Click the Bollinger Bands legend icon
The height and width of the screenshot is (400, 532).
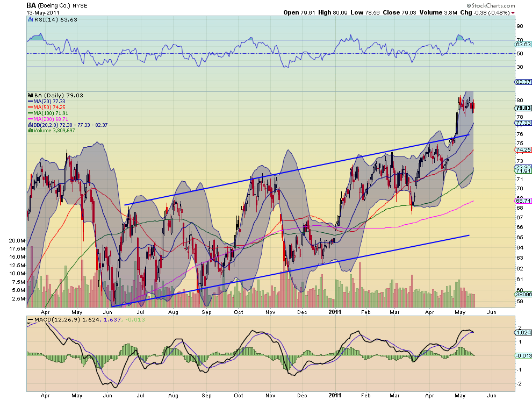pyautogui.click(x=30, y=125)
